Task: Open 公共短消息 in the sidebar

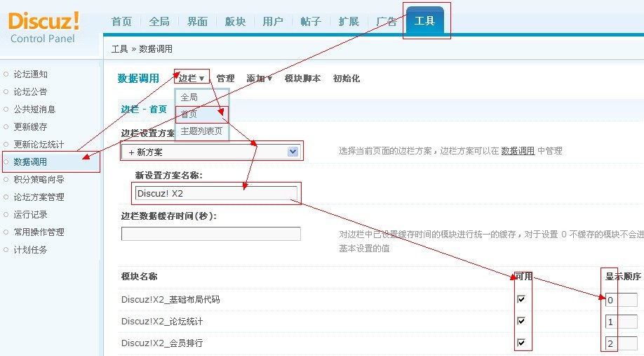Action: pyautogui.click(x=34, y=110)
